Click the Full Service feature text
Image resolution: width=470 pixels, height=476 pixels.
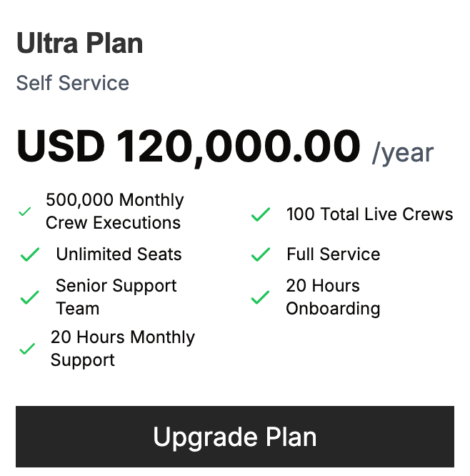(x=333, y=254)
